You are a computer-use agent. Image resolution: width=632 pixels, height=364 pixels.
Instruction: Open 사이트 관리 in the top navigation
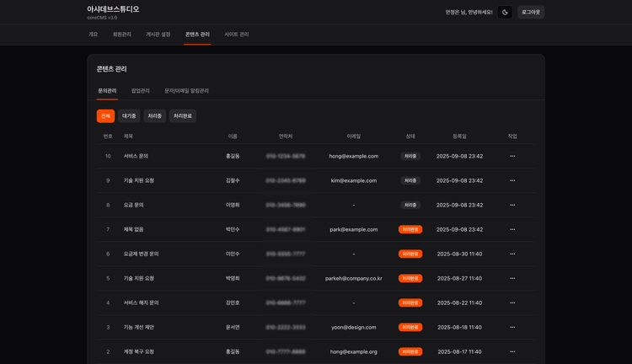(236, 35)
